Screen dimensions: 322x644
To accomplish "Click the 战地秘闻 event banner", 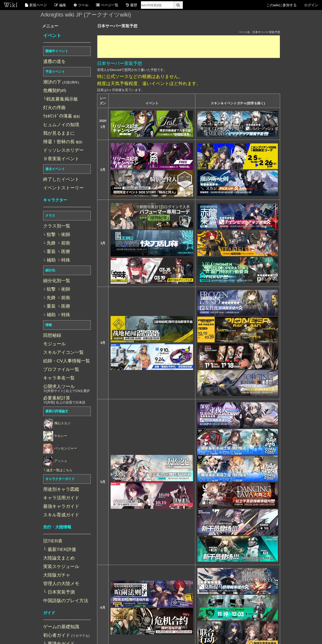I will 152,329.
